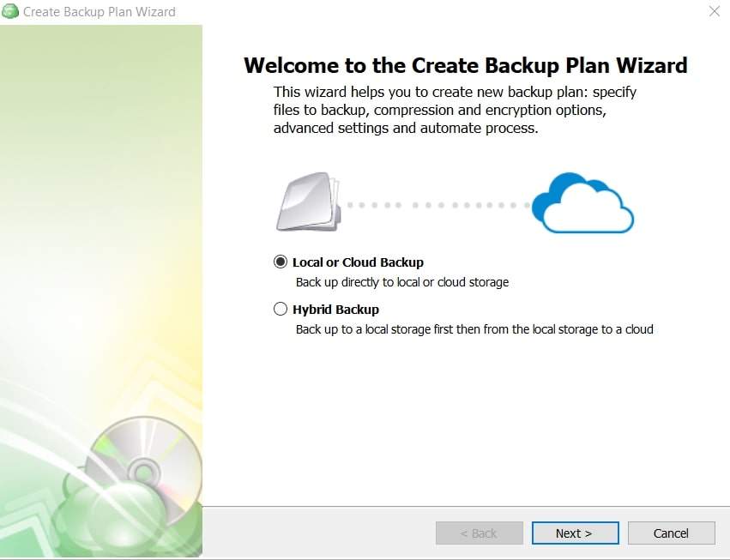Choose the Hybrid Backup radio button
This screenshot has height=560, width=730.
281,310
